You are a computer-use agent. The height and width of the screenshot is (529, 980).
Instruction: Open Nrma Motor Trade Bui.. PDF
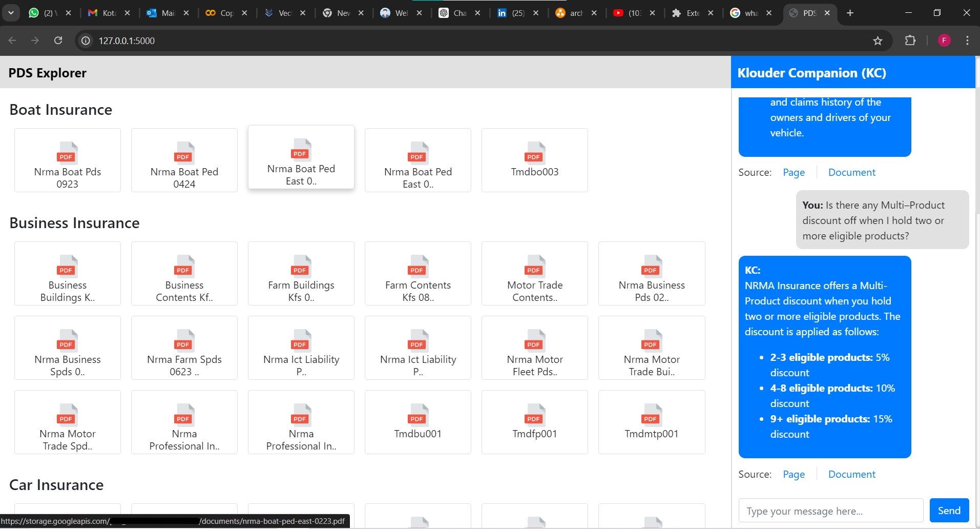(652, 348)
